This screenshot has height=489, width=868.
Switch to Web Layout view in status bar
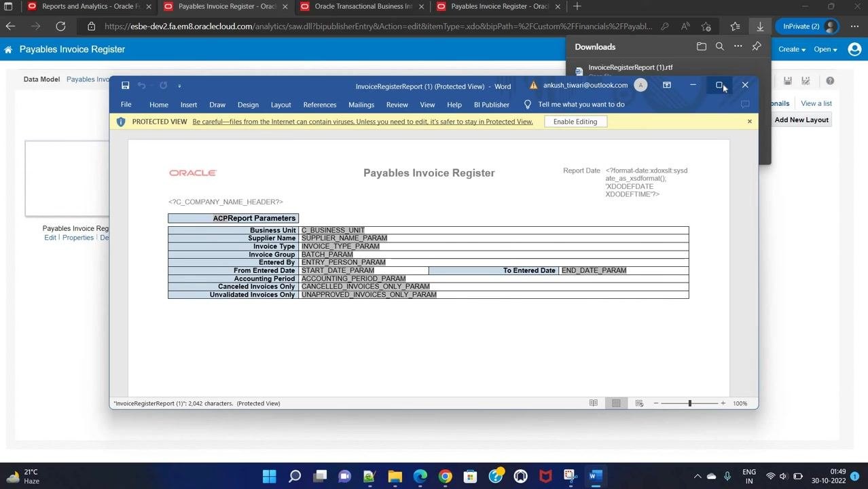click(639, 403)
